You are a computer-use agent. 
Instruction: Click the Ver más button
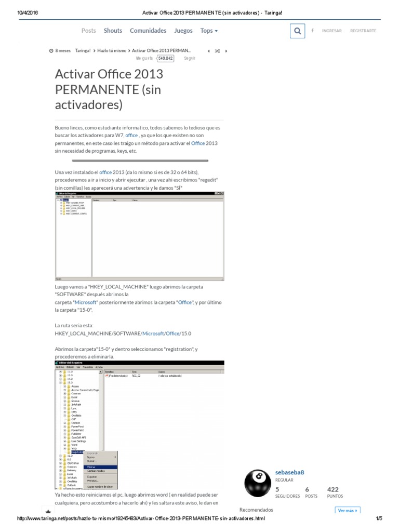click(x=348, y=510)
